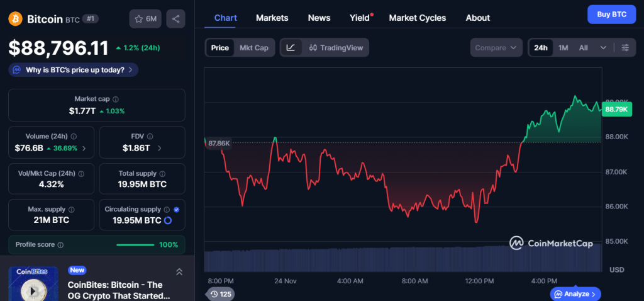Click Max. supply info icon
The height and width of the screenshot is (301, 644).
pos(72,210)
